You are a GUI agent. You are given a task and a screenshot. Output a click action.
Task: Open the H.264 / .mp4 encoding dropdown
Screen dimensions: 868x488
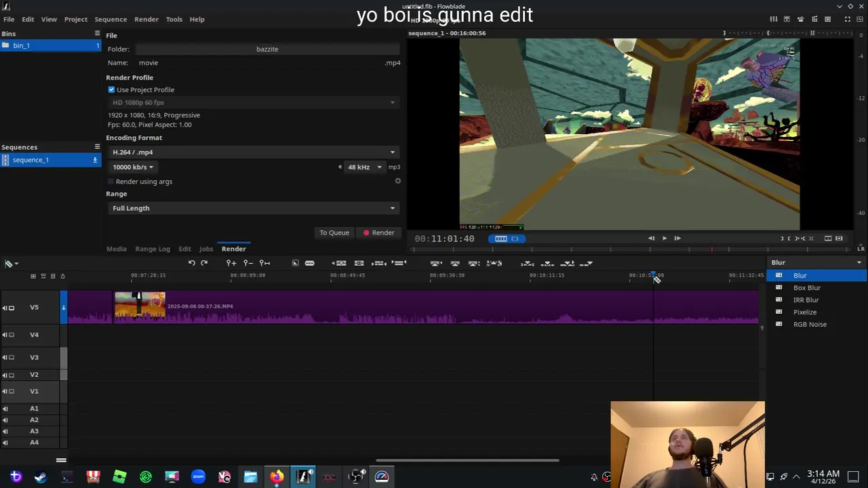254,152
